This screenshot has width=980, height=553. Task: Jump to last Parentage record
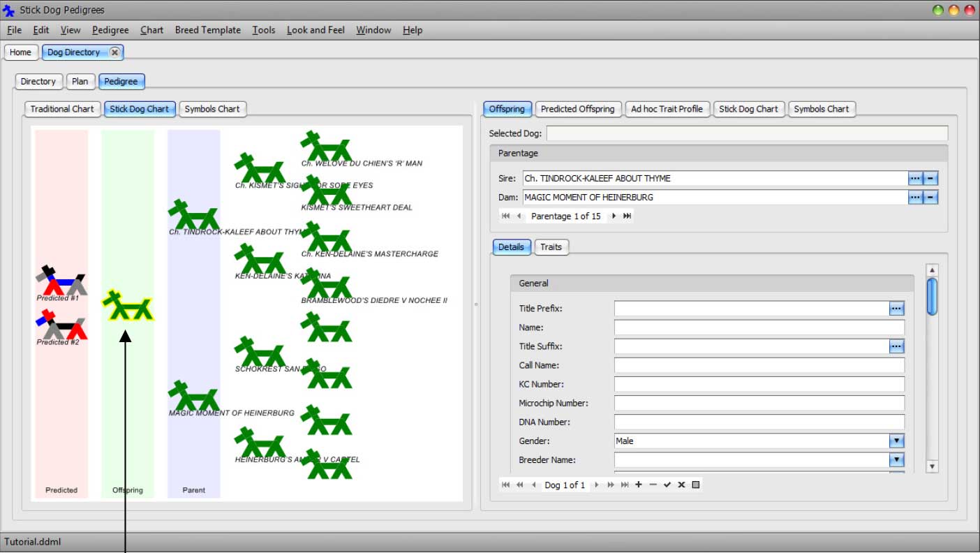627,216
